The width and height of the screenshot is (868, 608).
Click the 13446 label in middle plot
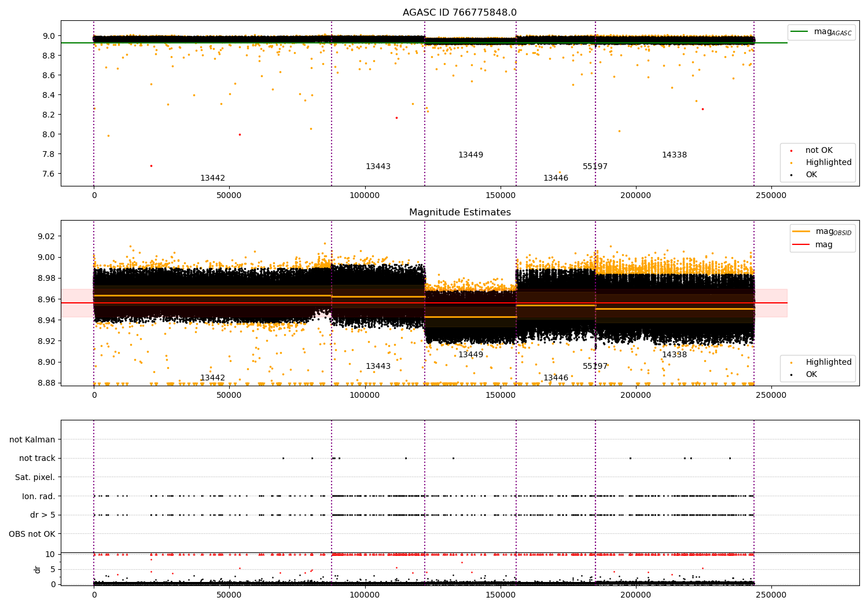(556, 378)
